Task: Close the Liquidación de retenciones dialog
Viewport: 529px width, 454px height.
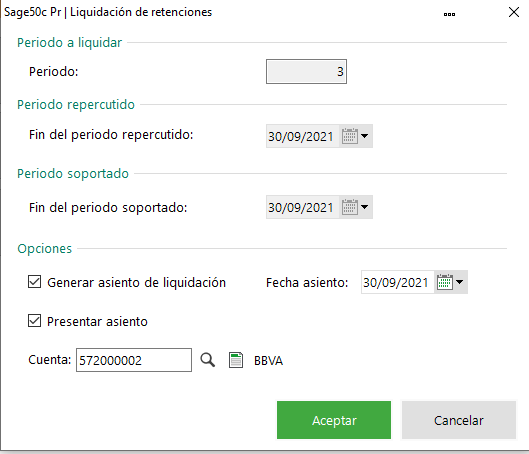Action: click(x=513, y=12)
